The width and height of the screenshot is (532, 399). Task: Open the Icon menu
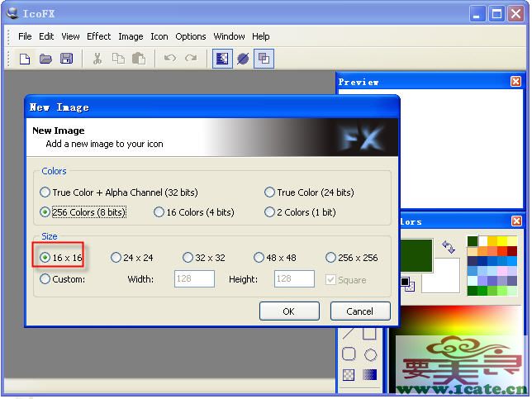pos(159,36)
